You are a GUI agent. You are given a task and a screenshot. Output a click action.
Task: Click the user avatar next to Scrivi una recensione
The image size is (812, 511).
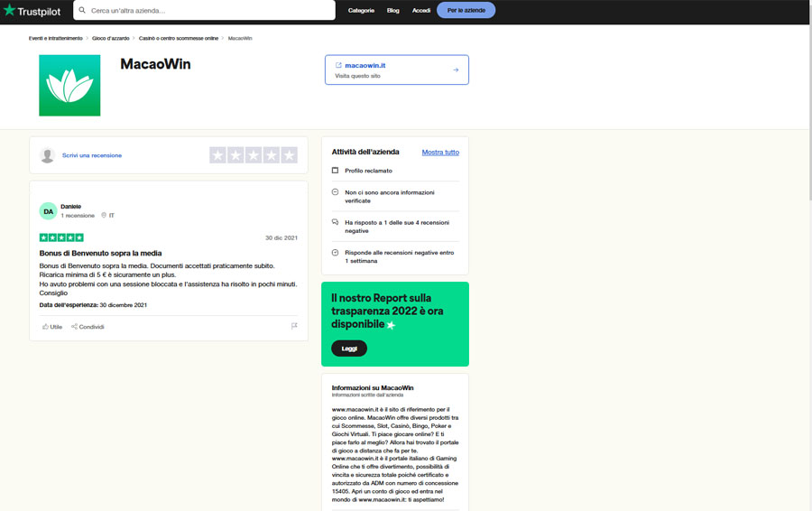47,155
